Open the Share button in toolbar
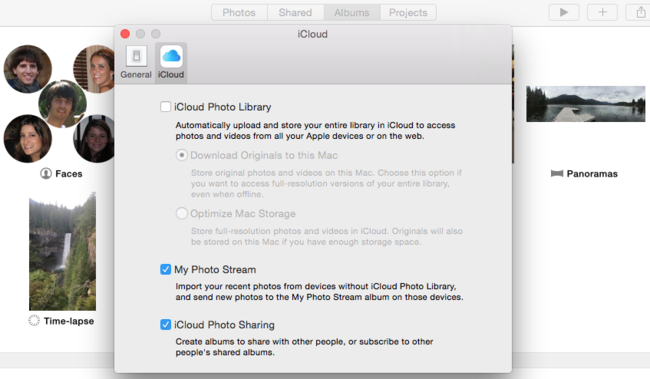 640,12
